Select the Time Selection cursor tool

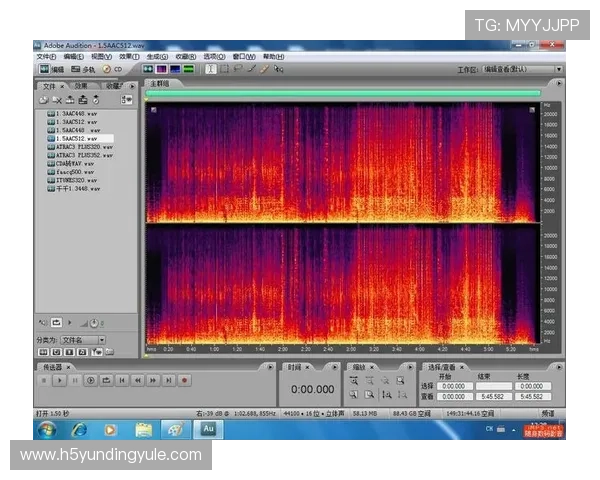[x=210, y=69]
